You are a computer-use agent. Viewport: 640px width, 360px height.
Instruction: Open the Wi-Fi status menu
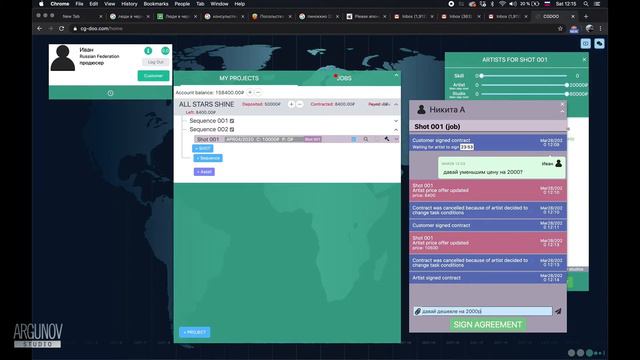coord(502,4)
